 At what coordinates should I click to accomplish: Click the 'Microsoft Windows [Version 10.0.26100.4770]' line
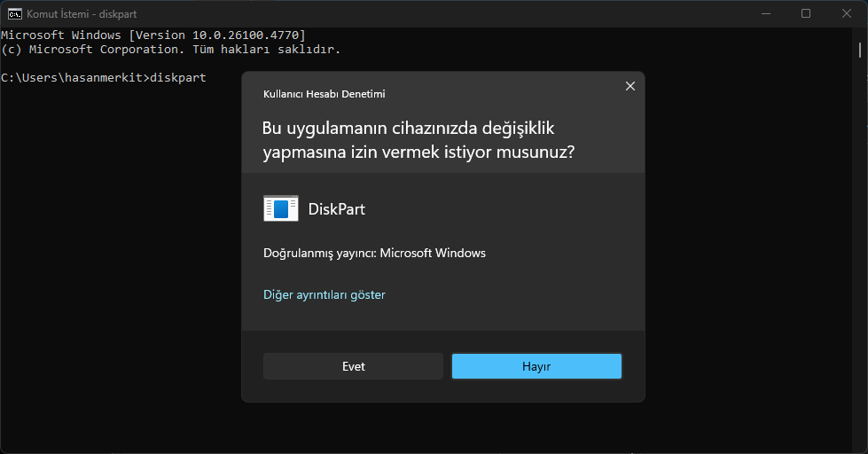tap(153, 35)
